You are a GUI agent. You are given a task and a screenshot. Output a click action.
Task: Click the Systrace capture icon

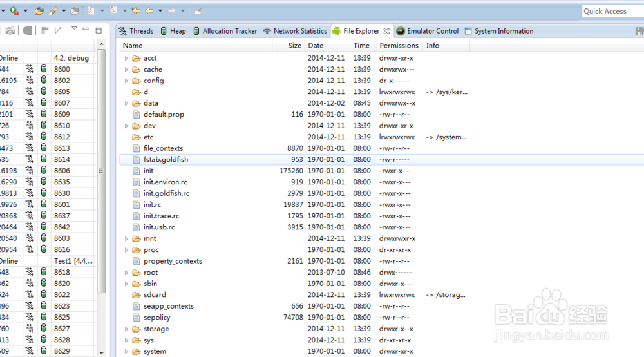coord(59,31)
